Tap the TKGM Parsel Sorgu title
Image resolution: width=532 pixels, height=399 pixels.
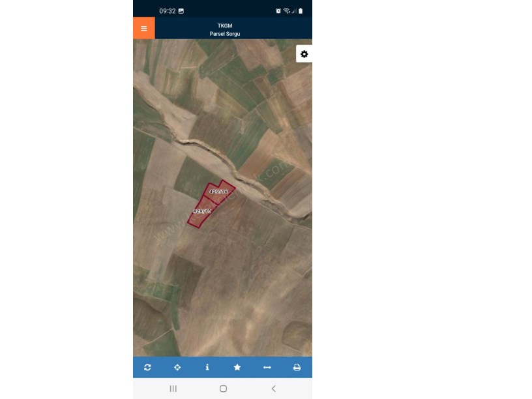pyautogui.click(x=225, y=30)
